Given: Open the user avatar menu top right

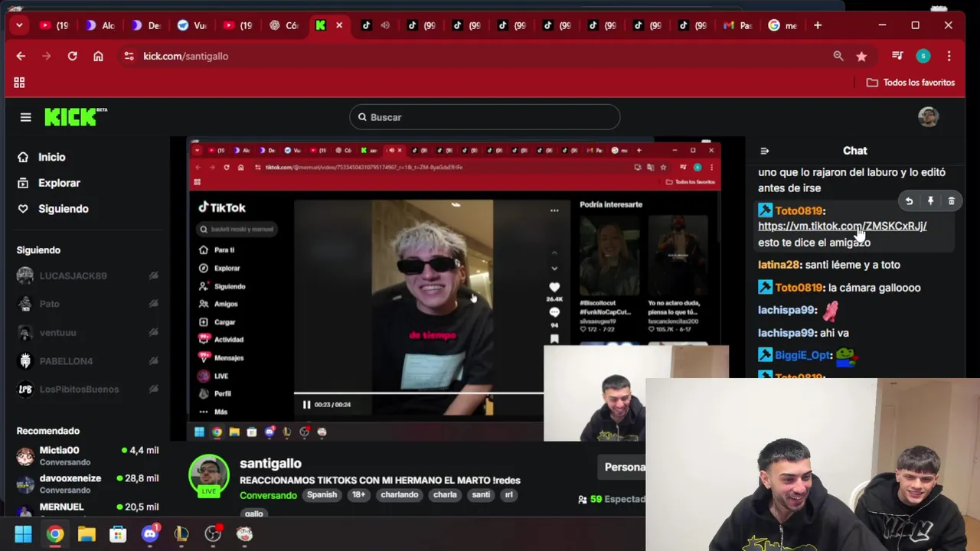Looking at the screenshot, I should [928, 116].
